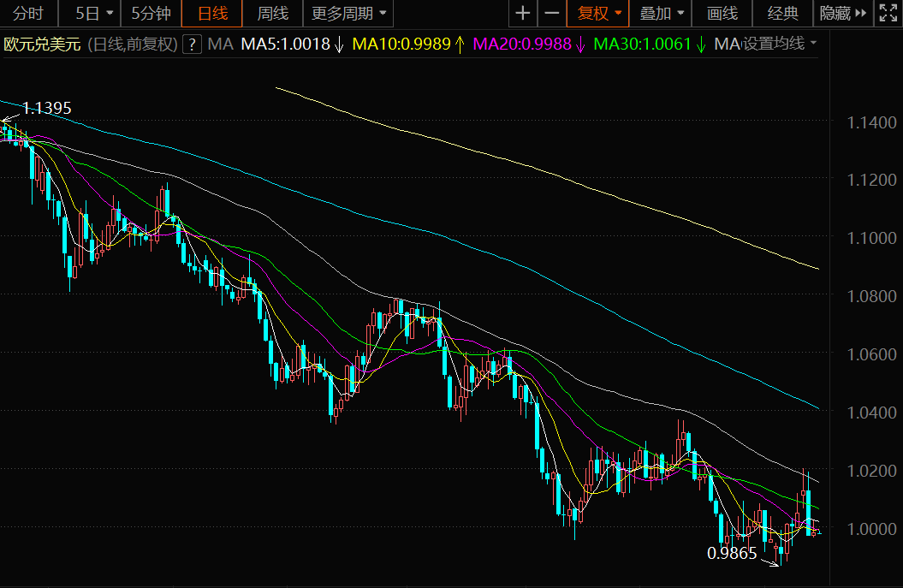Expand the 叠加 overlay dropdown

(x=661, y=13)
